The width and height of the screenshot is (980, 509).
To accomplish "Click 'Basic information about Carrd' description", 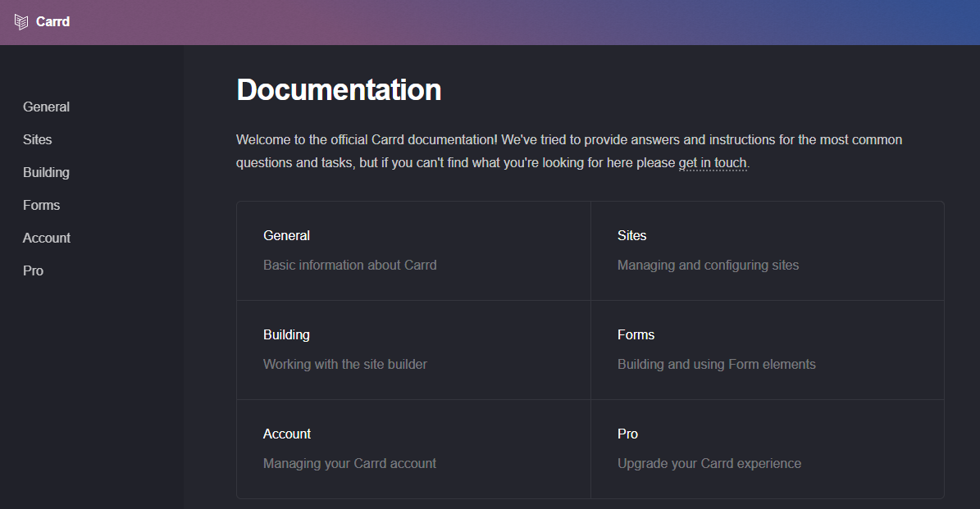I will [x=349, y=265].
